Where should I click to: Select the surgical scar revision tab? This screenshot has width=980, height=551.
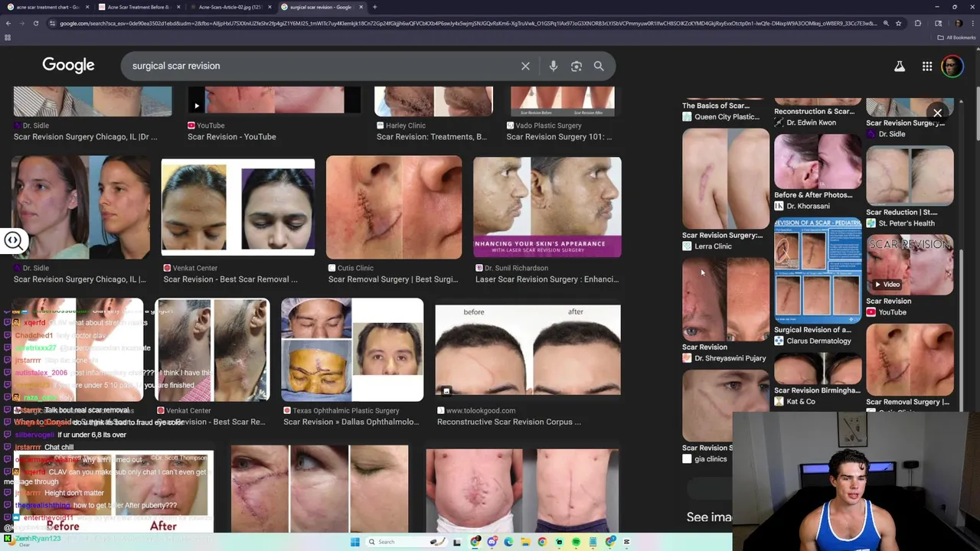(321, 7)
